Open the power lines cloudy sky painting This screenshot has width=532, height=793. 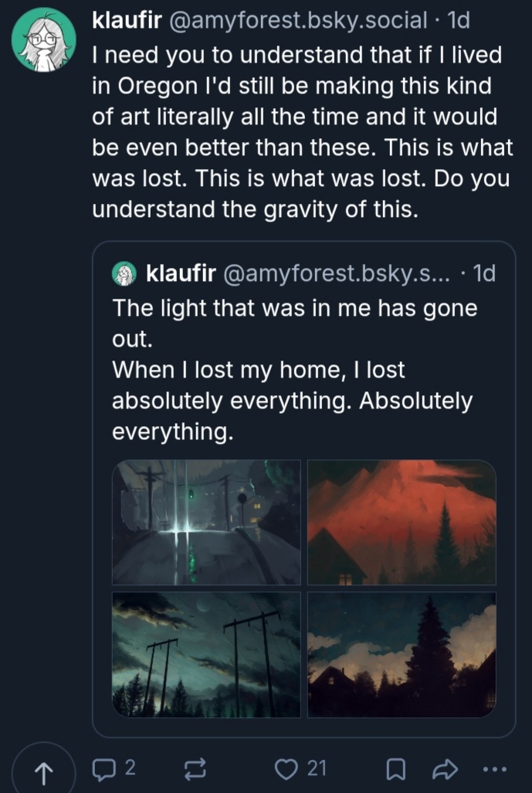[x=206, y=655]
